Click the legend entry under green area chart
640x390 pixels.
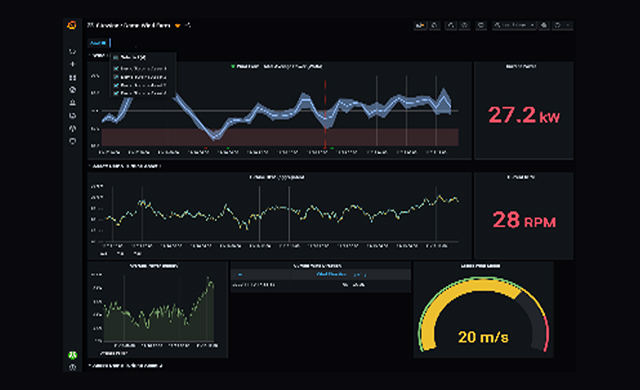(113, 353)
